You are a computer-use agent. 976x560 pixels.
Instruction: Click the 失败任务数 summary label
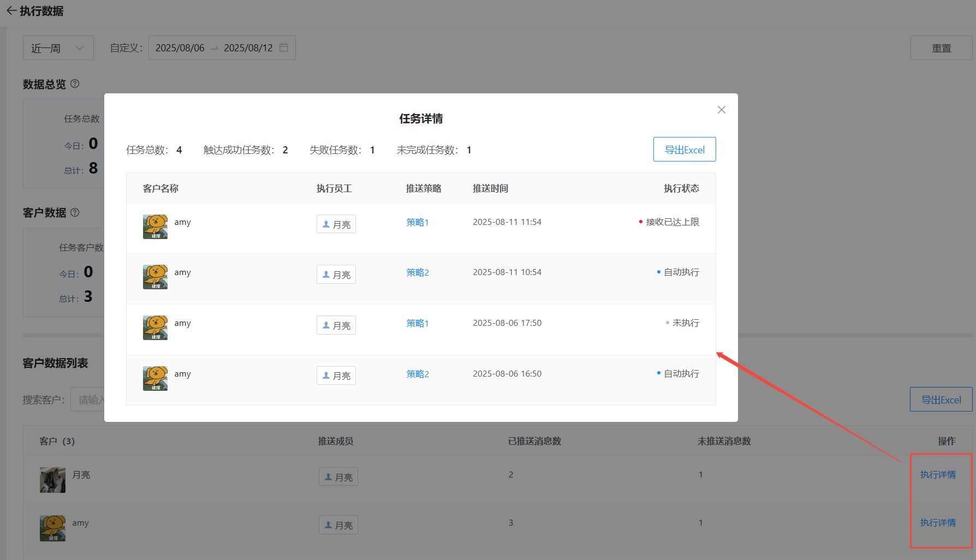[335, 150]
